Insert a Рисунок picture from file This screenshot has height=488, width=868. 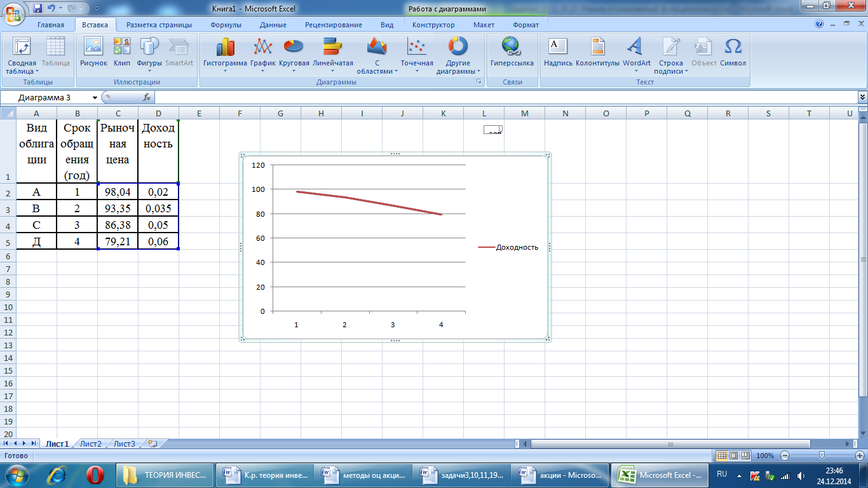[93, 53]
